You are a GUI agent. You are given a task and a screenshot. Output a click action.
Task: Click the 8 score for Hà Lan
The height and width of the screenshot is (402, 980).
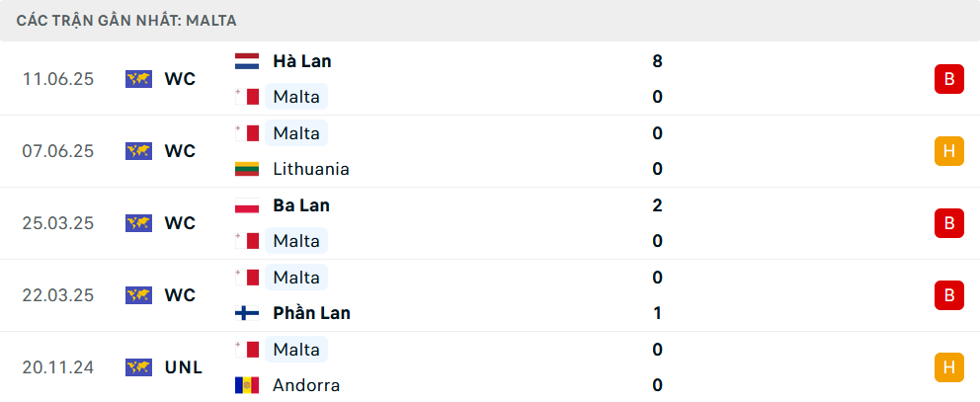point(657,61)
